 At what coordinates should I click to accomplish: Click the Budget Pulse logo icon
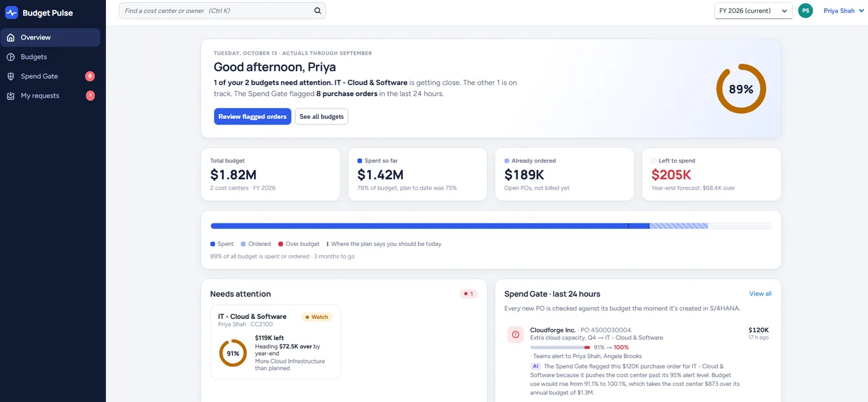(11, 12)
